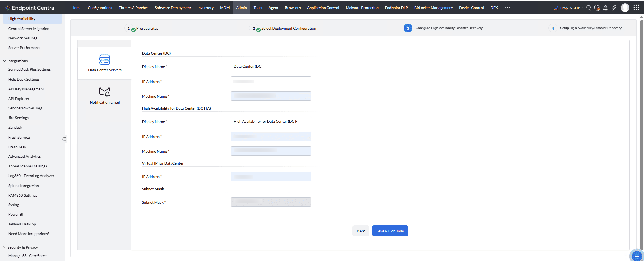The width and height of the screenshot is (644, 261).
Task: Open the Tools tab
Action: coord(258,8)
